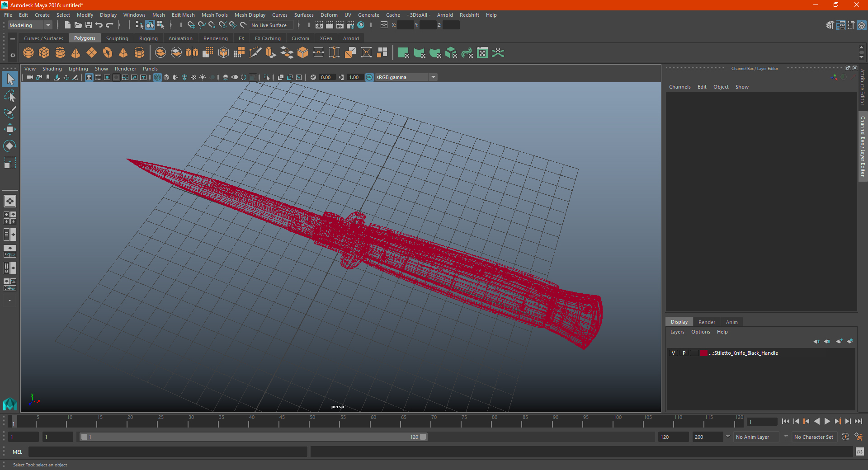Viewport: 868px width, 470px height.
Task: Step forward one key button
Action: click(x=837, y=421)
